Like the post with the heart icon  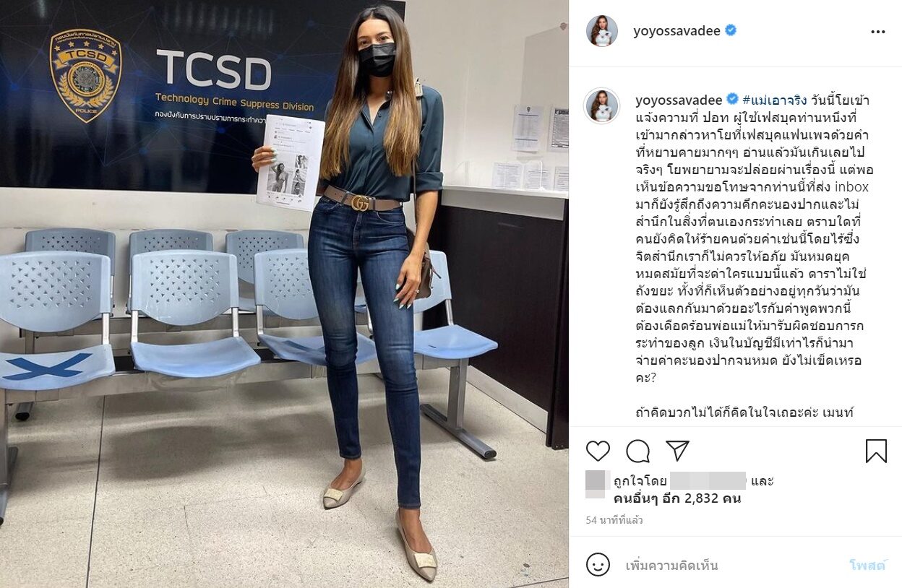point(598,451)
